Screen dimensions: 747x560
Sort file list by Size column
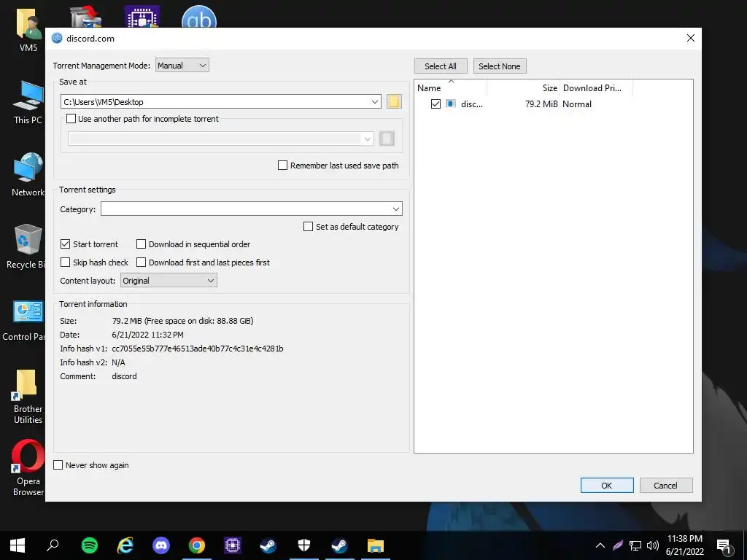[x=523, y=88]
